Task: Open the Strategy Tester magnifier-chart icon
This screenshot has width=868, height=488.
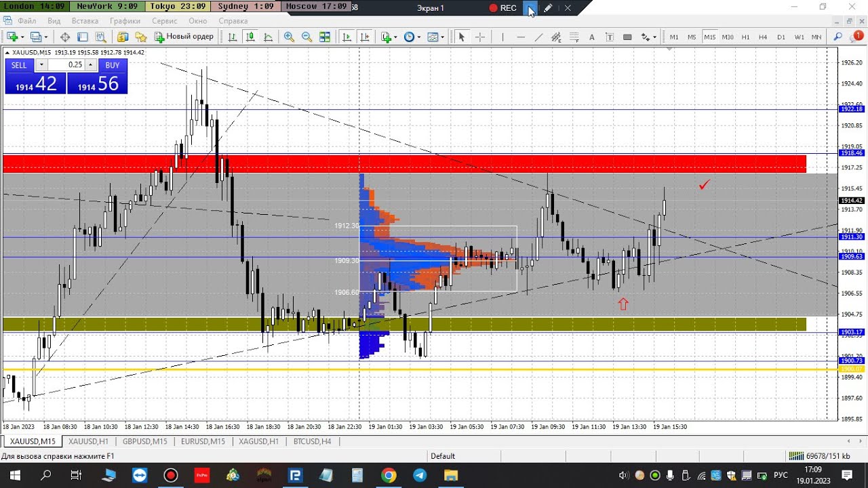Action: coord(100,37)
